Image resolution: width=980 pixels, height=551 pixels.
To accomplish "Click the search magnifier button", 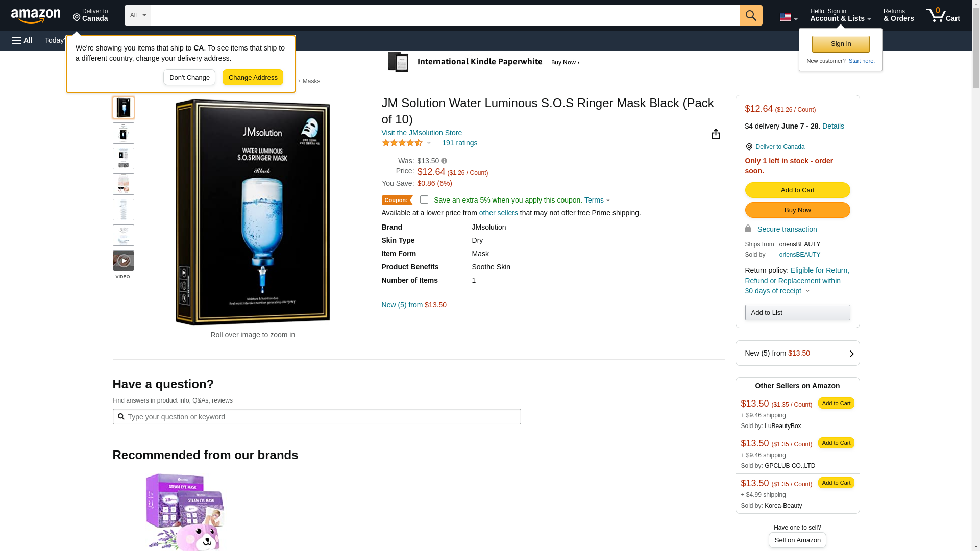I will (x=750, y=15).
